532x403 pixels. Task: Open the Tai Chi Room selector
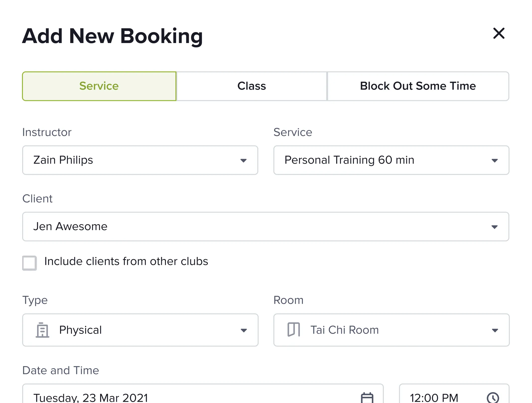pyautogui.click(x=391, y=330)
